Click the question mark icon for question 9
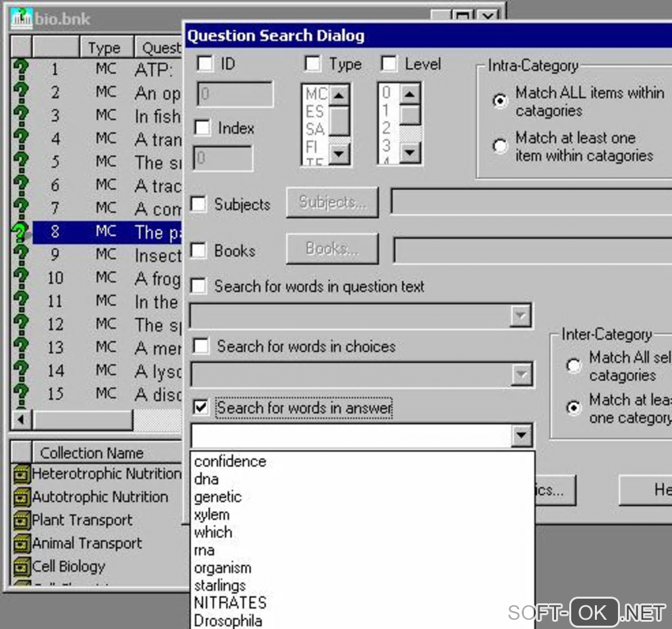 (21, 255)
